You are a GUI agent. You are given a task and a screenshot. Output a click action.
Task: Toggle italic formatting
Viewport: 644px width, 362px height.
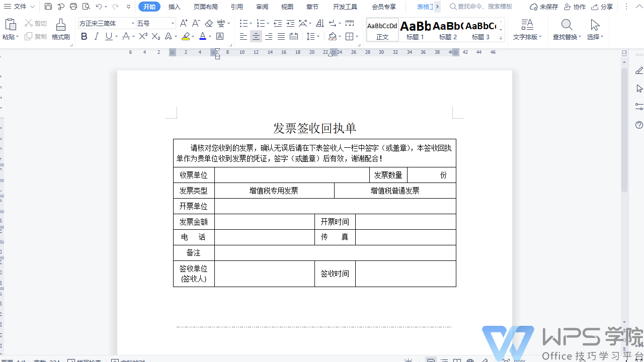click(x=96, y=36)
